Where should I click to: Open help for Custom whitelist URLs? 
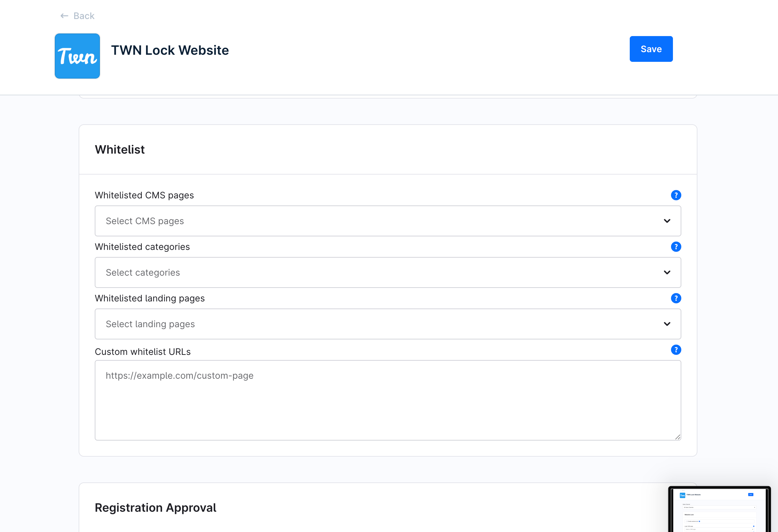676,350
